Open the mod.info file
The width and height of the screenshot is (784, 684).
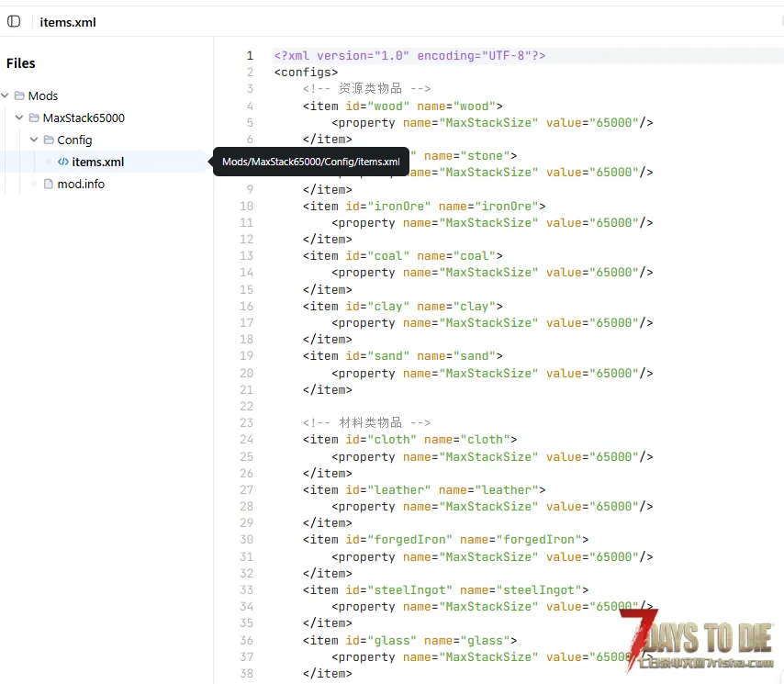point(81,184)
